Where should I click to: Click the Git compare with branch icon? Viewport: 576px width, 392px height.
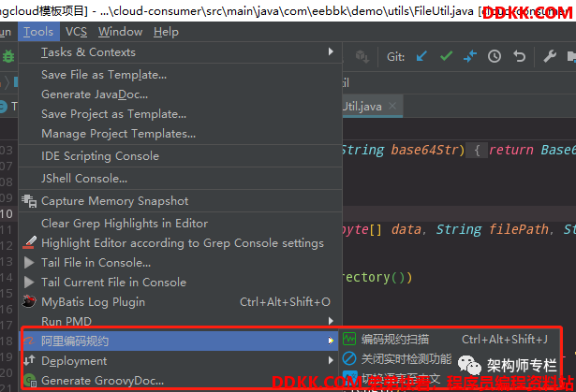pyautogui.click(x=470, y=56)
